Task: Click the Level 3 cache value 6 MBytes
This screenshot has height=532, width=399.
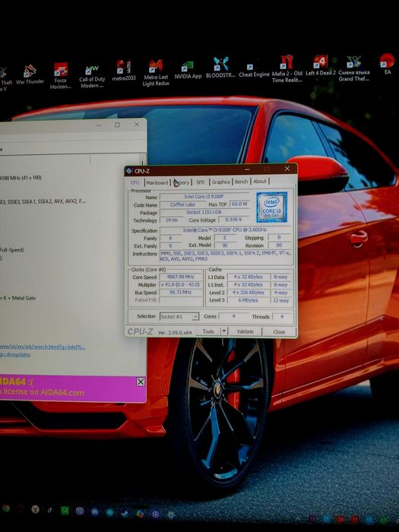Action: 249,300
